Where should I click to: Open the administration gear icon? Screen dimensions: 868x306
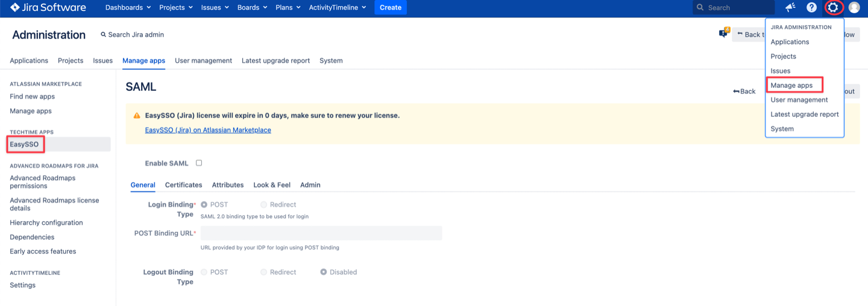click(x=832, y=8)
